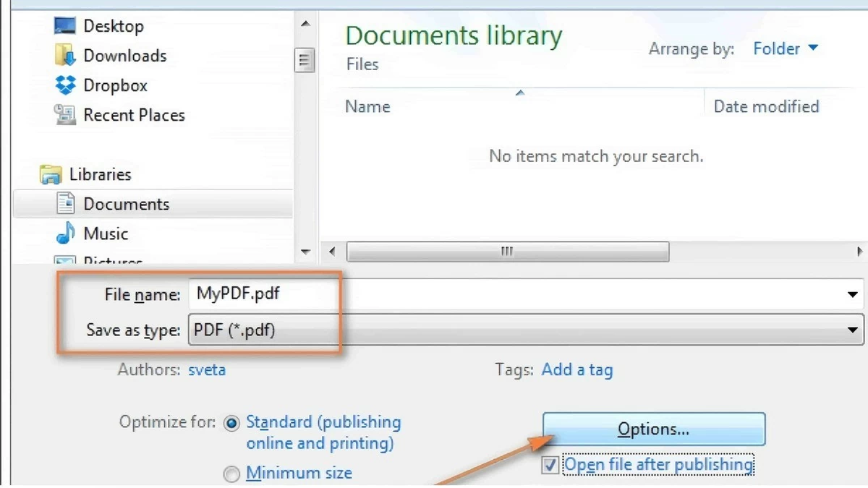The width and height of the screenshot is (868, 488).
Task: Open the Save as type dropdown
Action: pyautogui.click(x=851, y=330)
